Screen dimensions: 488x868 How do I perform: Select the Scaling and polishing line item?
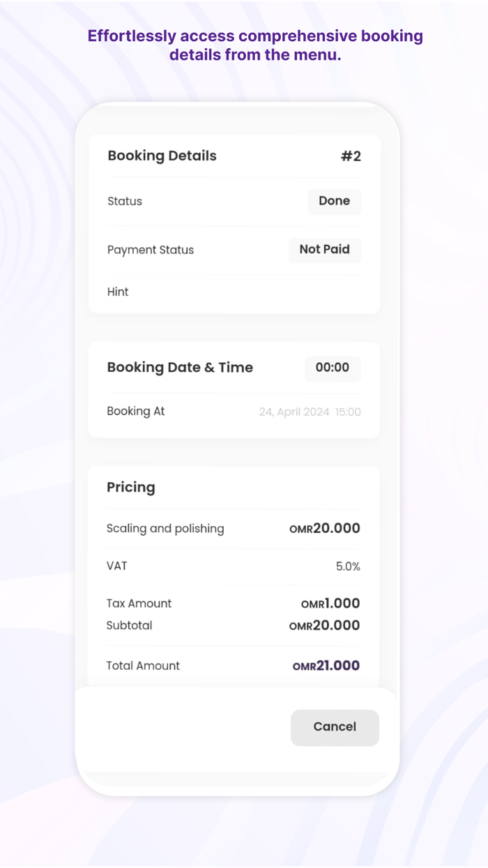point(165,529)
